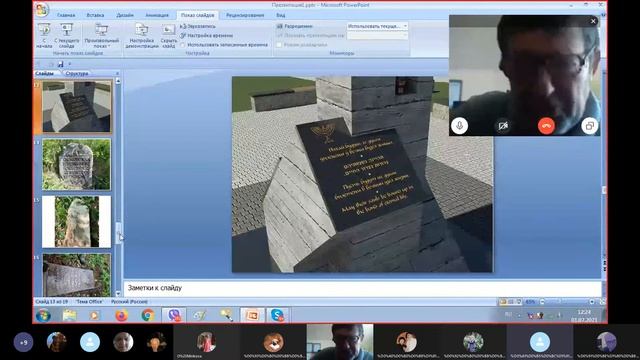Select the fallen dark slab slide thumbnail
This screenshot has width=640, height=360.
point(76,275)
